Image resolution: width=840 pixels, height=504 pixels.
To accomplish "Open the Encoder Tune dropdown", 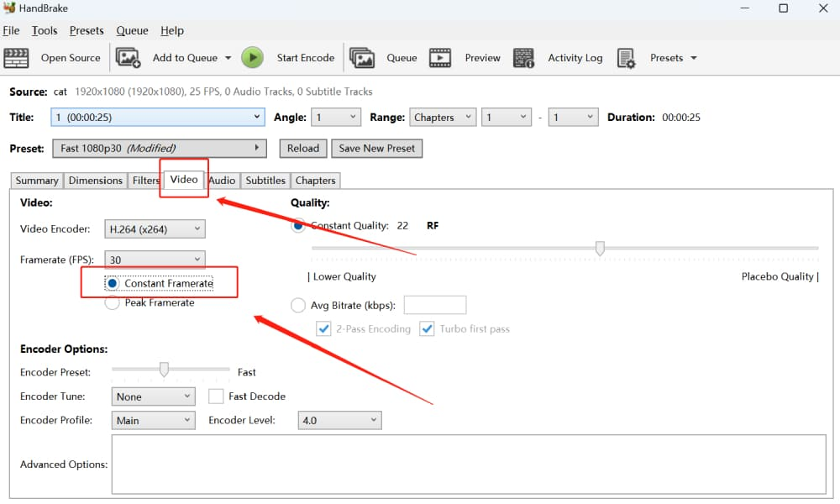I will [153, 396].
